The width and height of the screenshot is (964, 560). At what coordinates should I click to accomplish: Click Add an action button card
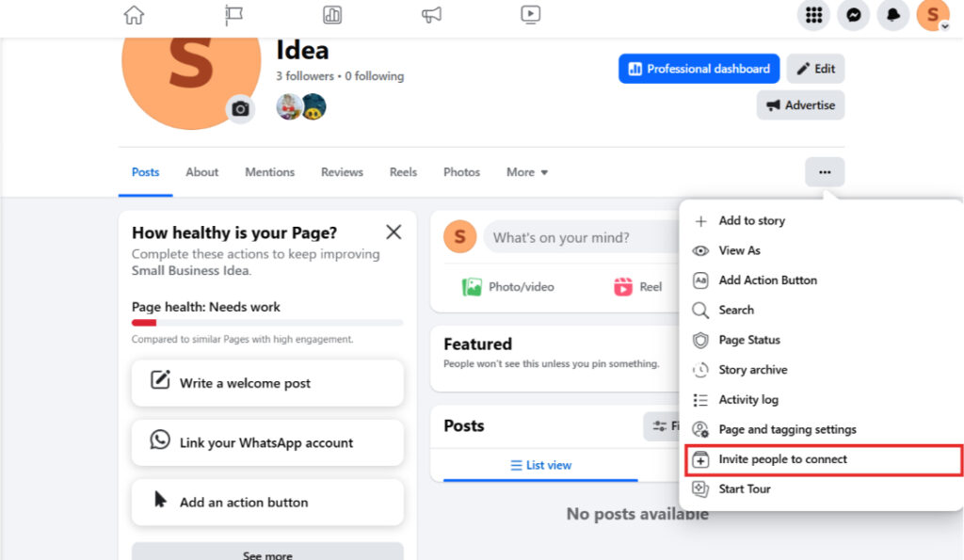click(x=267, y=503)
